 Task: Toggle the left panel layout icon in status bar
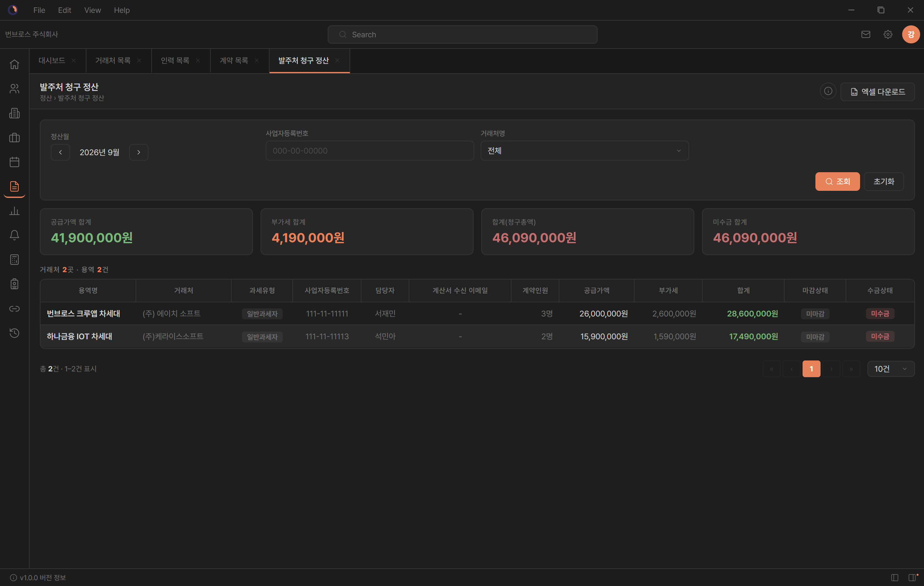coord(895,578)
